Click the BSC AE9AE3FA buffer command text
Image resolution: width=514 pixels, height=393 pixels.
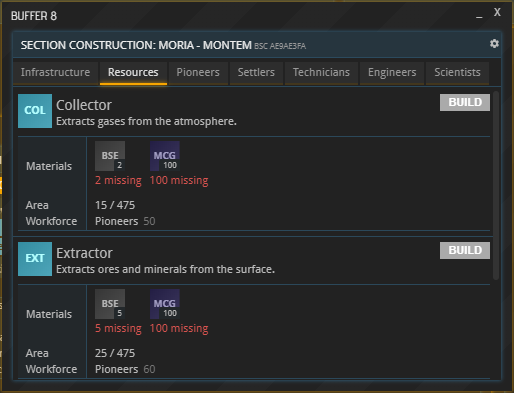pos(280,46)
